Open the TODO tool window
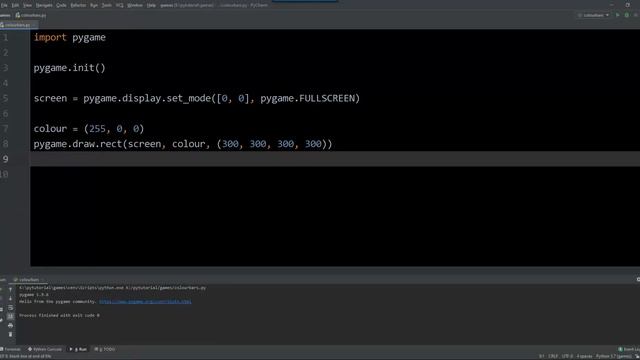This screenshot has width=640, height=360. (105, 349)
